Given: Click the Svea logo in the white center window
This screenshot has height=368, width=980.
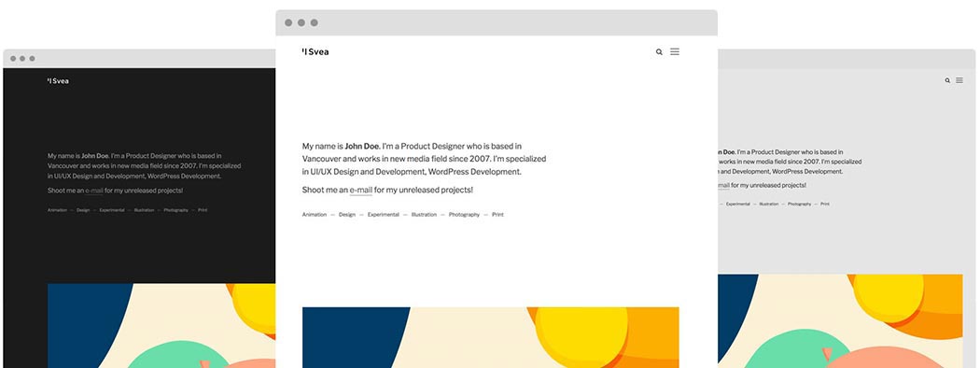Looking at the screenshot, I should [x=315, y=52].
